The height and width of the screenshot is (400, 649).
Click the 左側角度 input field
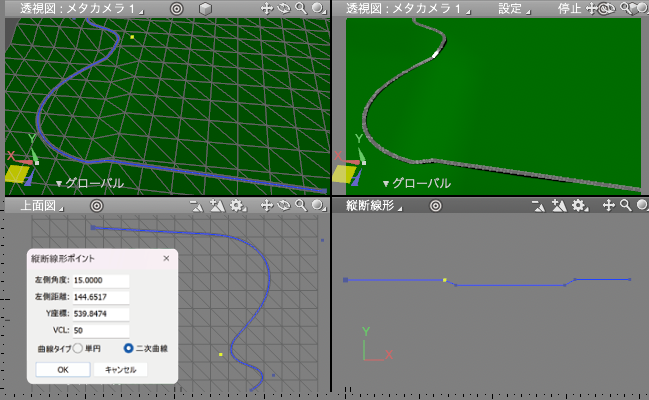(x=101, y=280)
